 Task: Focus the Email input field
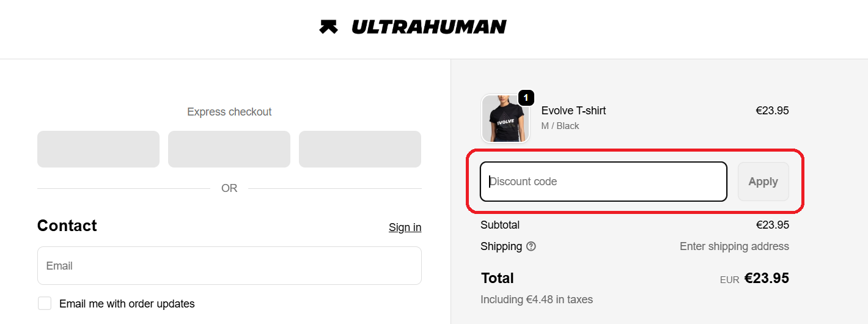pyautogui.click(x=229, y=265)
